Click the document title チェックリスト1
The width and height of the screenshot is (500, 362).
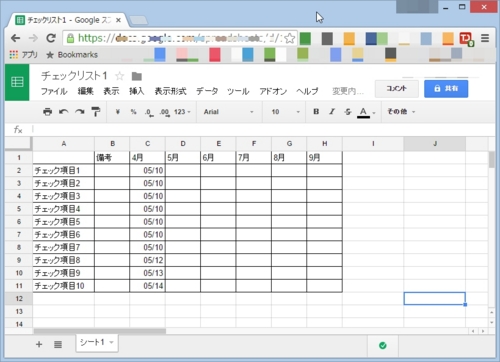[x=74, y=76]
